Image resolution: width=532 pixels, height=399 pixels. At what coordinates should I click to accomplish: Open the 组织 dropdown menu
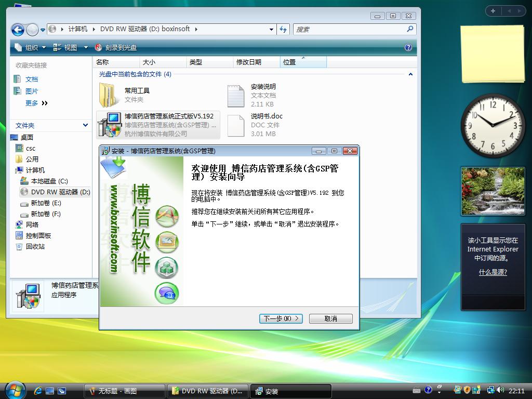(31, 47)
